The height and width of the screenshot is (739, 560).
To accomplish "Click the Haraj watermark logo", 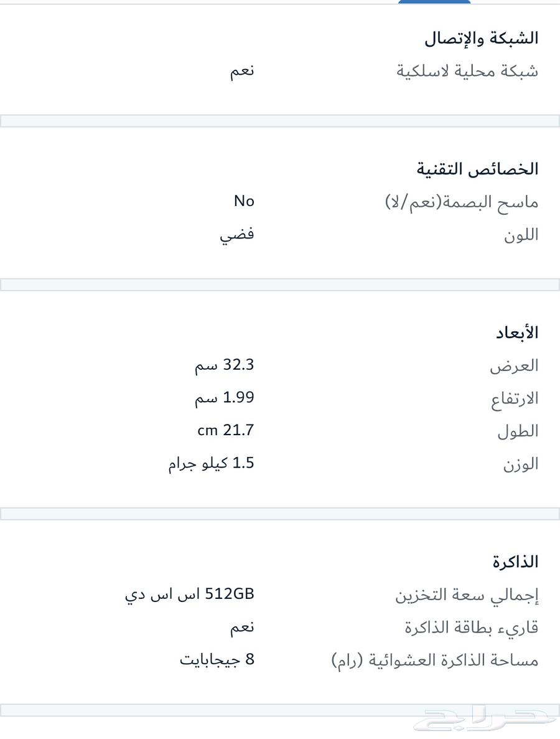I will 485,722.
